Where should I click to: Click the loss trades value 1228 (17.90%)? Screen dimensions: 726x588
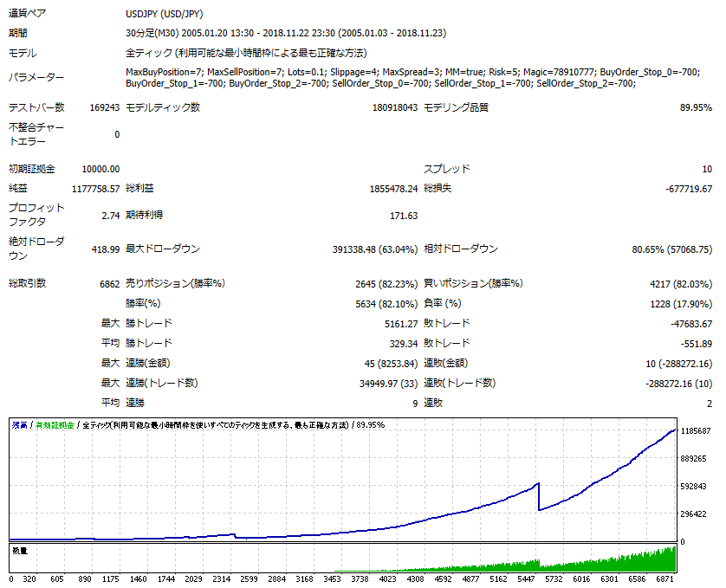pos(681,304)
